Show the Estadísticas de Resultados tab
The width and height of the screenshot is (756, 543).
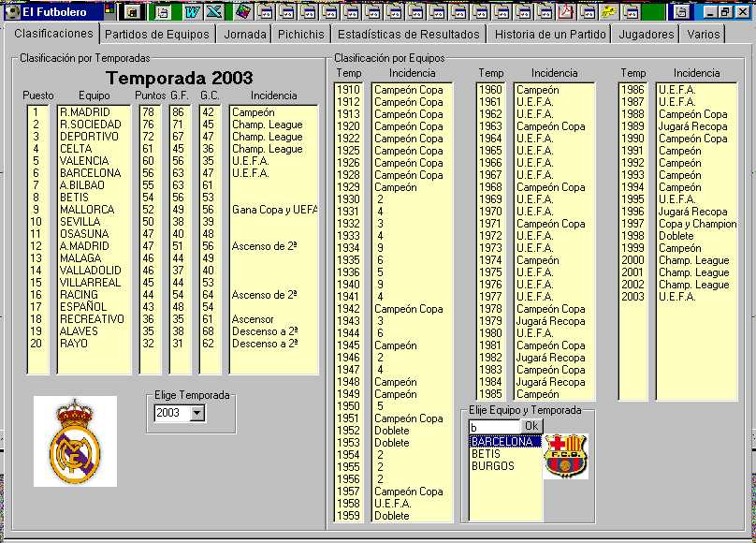tap(409, 35)
